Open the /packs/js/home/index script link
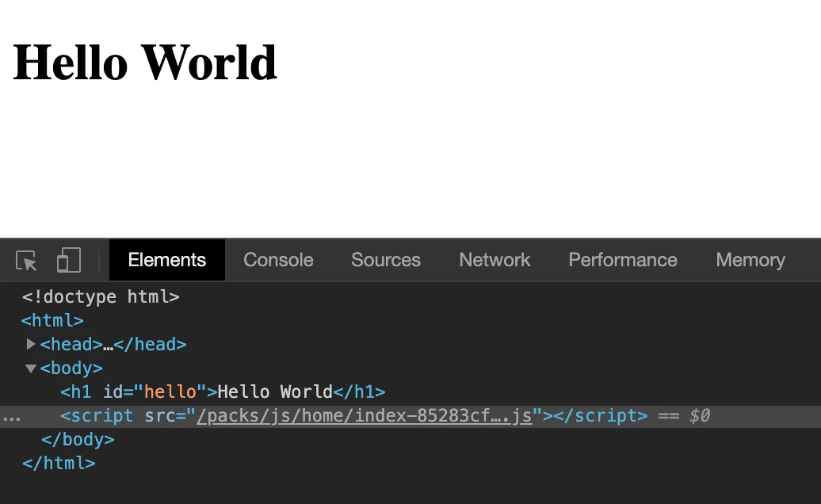 (x=365, y=416)
